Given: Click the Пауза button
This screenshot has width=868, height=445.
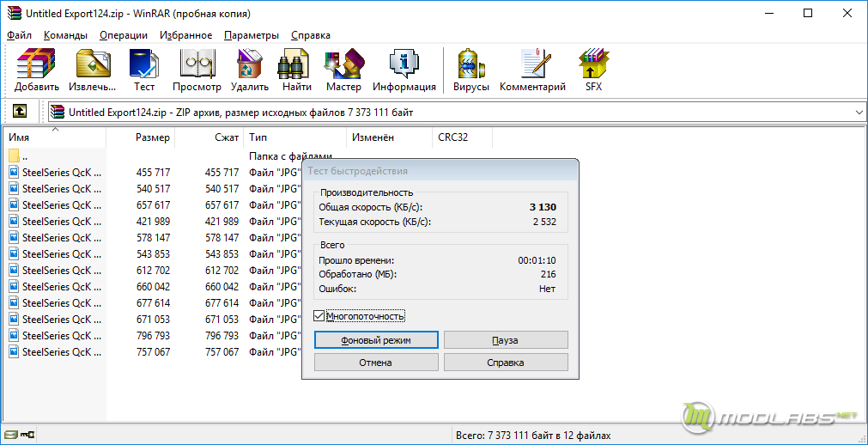Looking at the screenshot, I should (506, 340).
